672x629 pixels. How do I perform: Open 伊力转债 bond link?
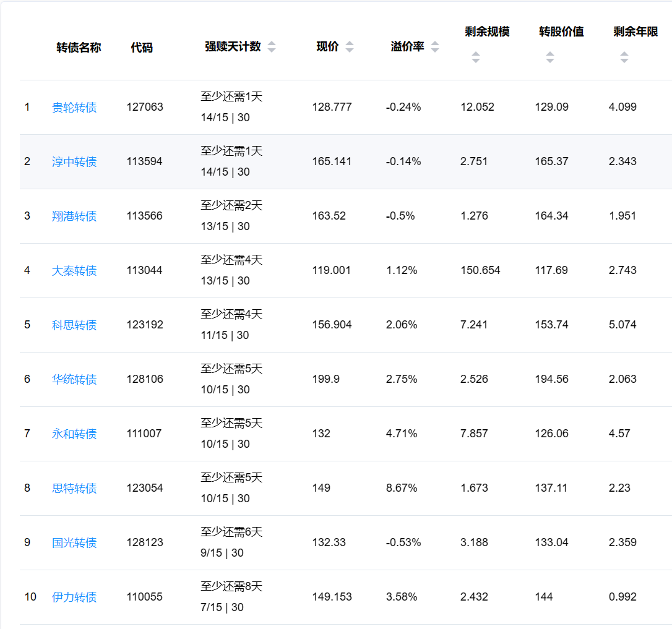(74, 597)
